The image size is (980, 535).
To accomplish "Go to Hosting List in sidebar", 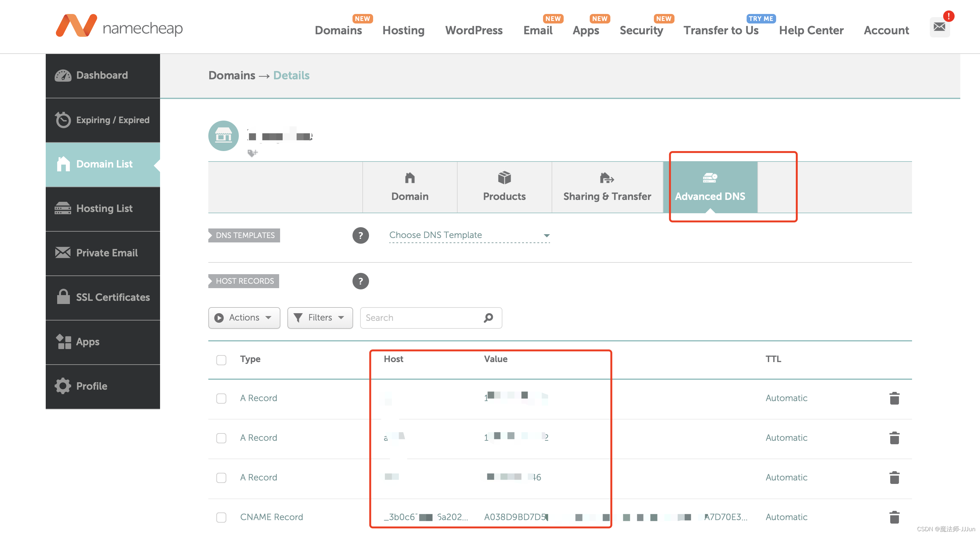I will [103, 209].
